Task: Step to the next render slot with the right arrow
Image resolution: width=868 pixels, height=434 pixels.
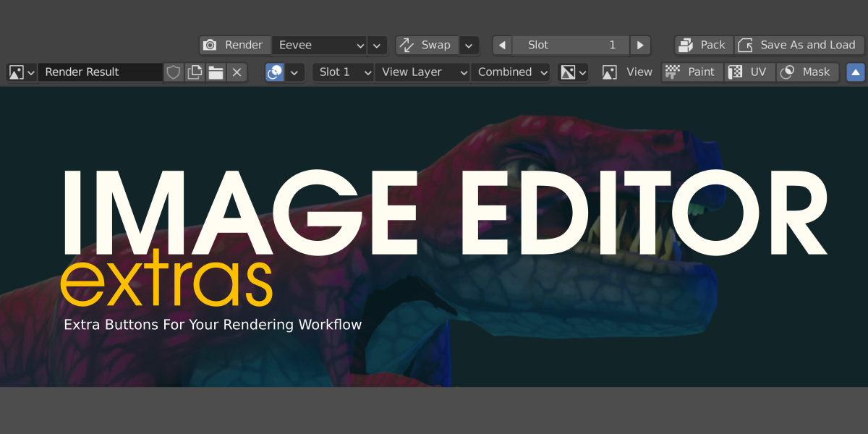Action: pyautogui.click(x=640, y=45)
